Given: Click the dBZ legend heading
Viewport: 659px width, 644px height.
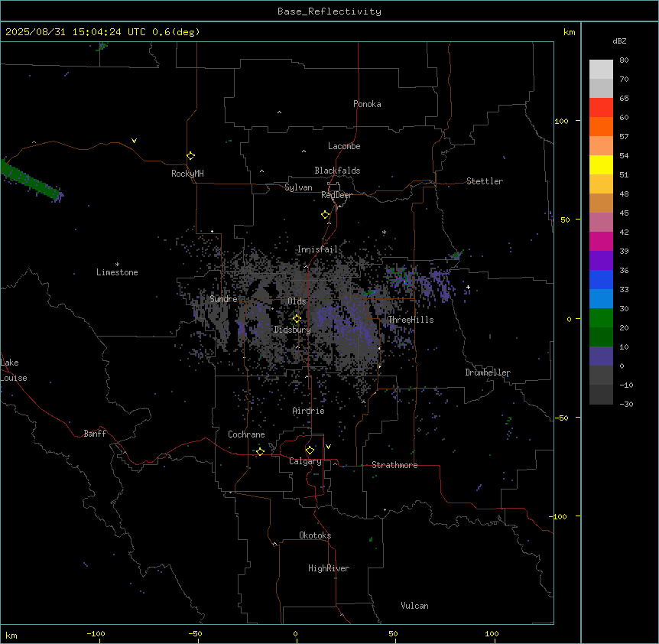Looking at the screenshot, I should [619, 41].
